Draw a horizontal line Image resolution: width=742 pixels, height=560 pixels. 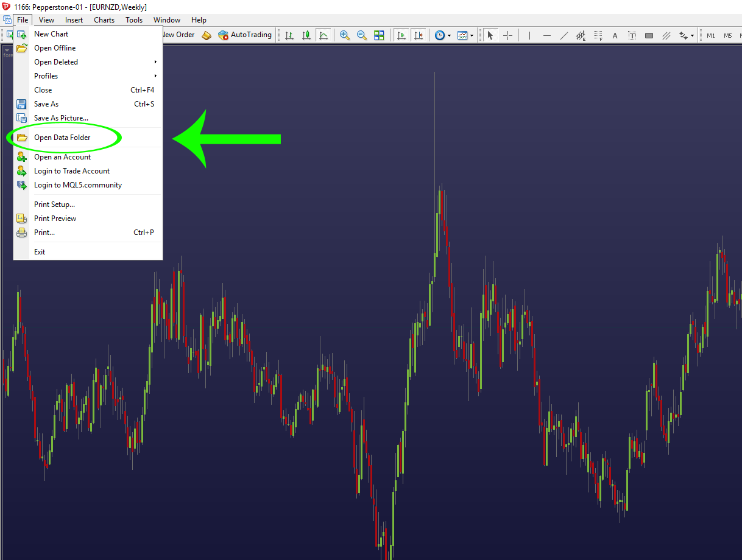(546, 35)
